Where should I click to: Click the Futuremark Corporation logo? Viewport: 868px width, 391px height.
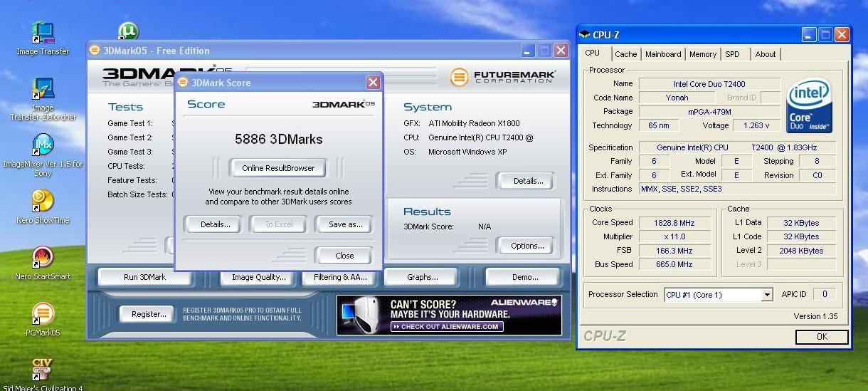tap(502, 76)
